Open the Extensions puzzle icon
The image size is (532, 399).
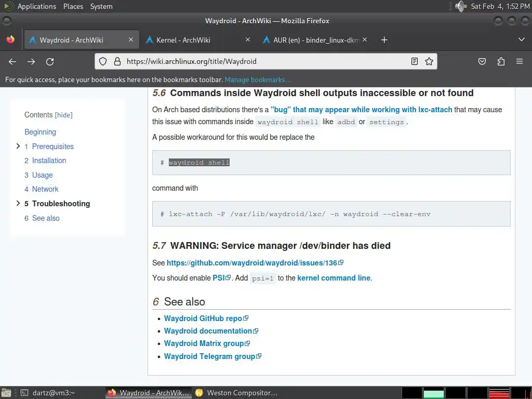click(x=501, y=61)
